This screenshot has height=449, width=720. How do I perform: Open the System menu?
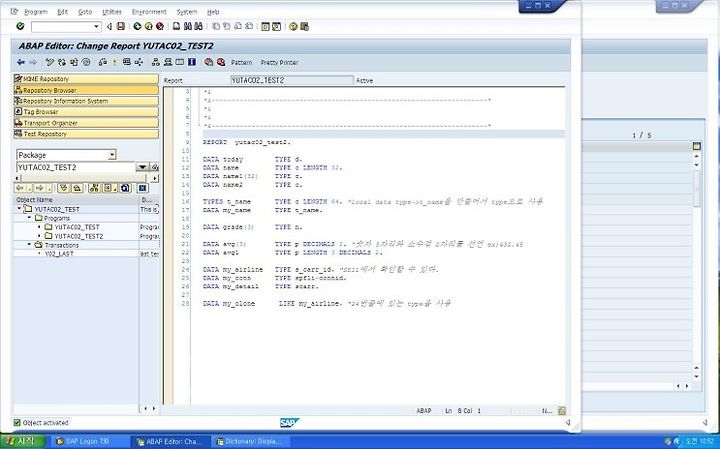(x=187, y=12)
